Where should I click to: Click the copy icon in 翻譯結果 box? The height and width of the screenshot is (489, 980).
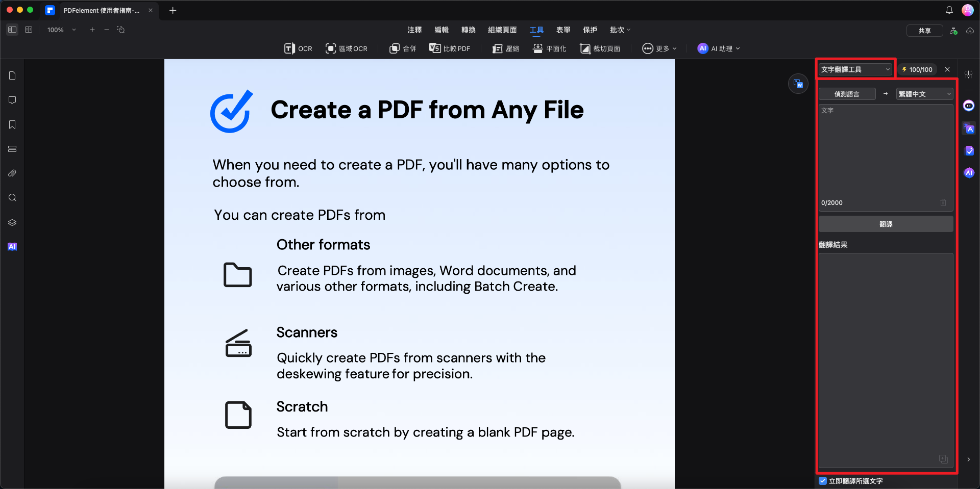click(944, 459)
